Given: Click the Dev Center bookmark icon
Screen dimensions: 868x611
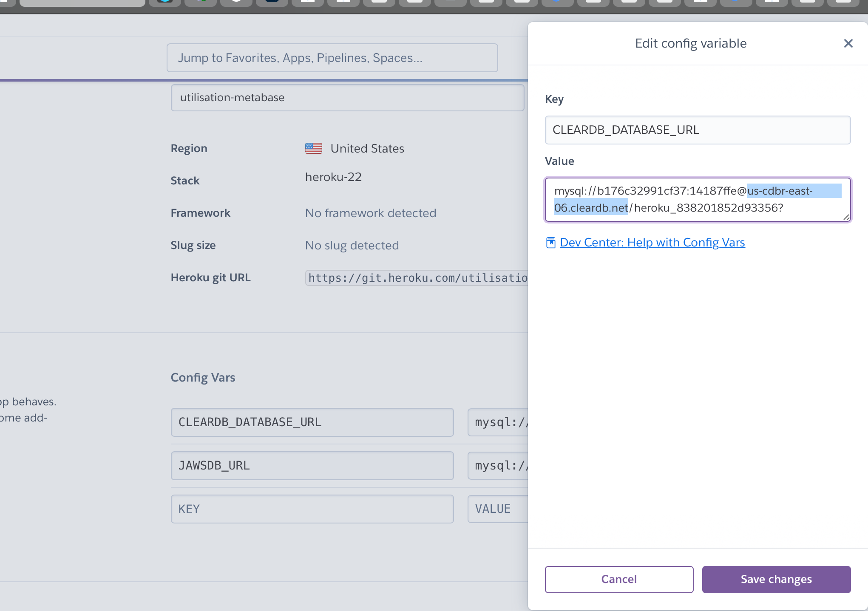Looking at the screenshot, I should click(x=550, y=243).
